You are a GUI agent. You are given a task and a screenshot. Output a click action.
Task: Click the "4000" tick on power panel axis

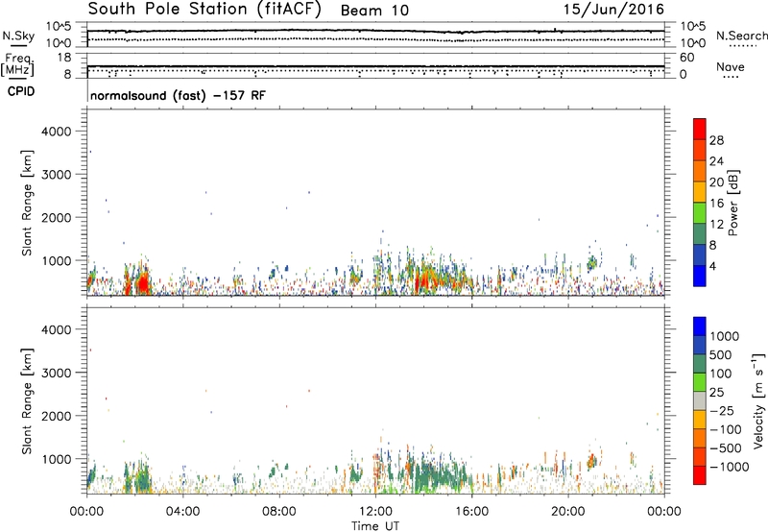(x=57, y=132)
